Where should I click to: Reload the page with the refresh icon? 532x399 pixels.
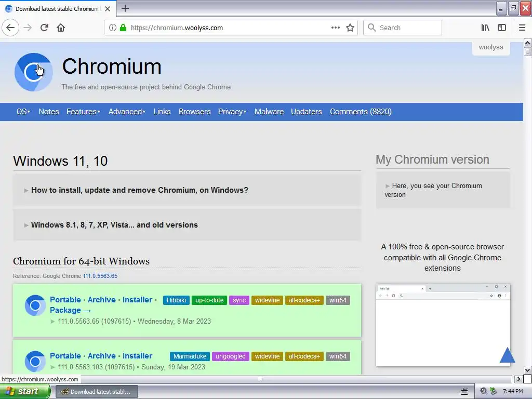(44, 28)
